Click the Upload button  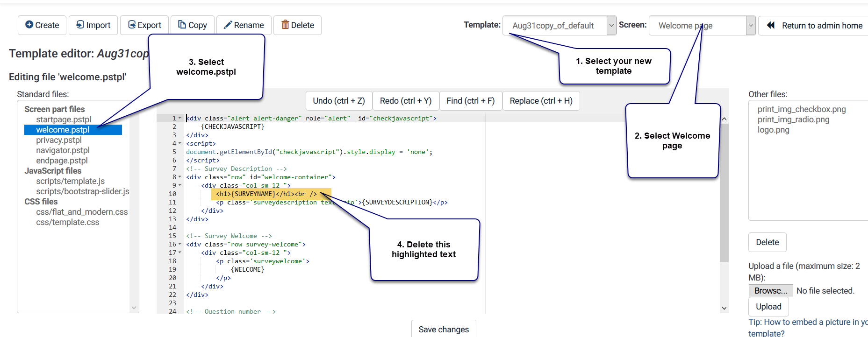click(x=768, y=307)
